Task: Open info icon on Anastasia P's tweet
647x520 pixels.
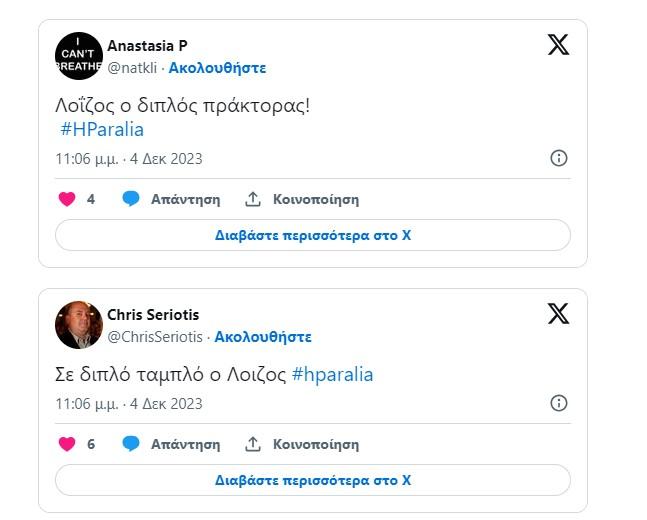Action: (x=559, y=158)
